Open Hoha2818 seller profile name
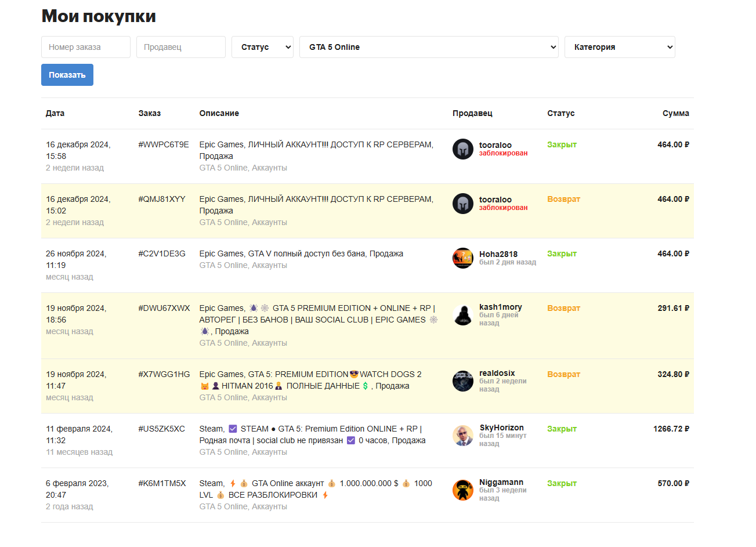This screenshot has height=547, width=756. pos(498,254)
